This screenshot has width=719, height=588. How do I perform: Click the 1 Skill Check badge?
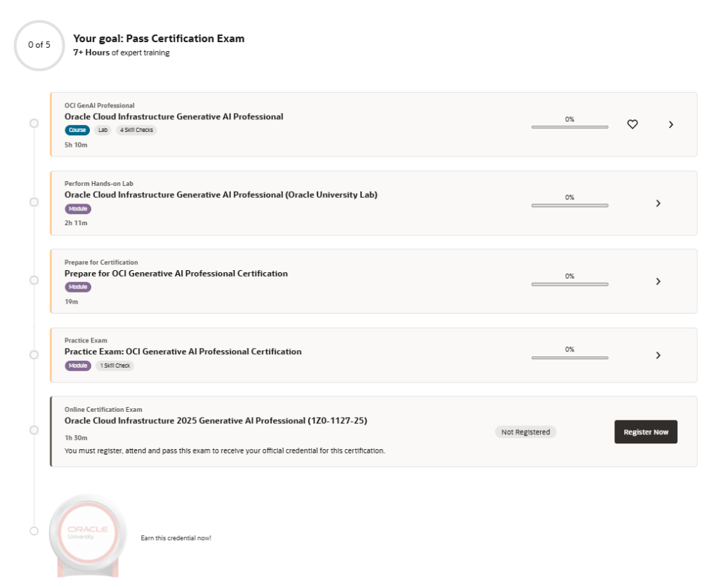point(115,366)
